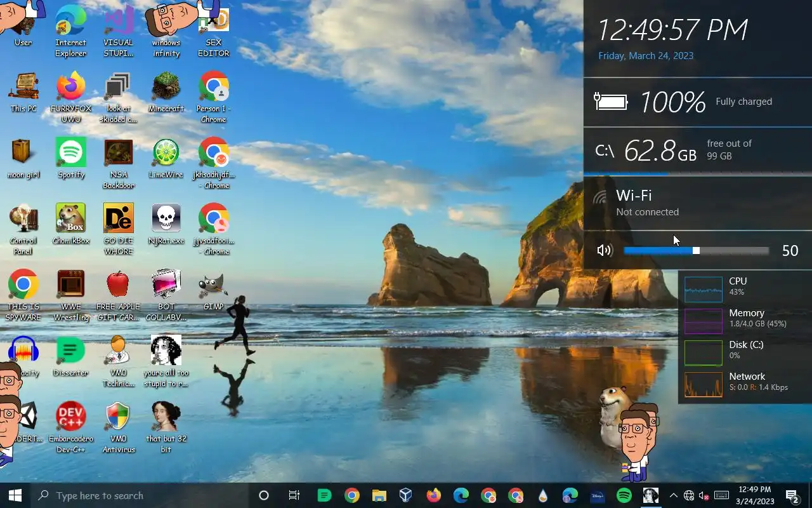Open the Disney+ taskbar icon
The image size is (812, 508).
pos(597,495)
